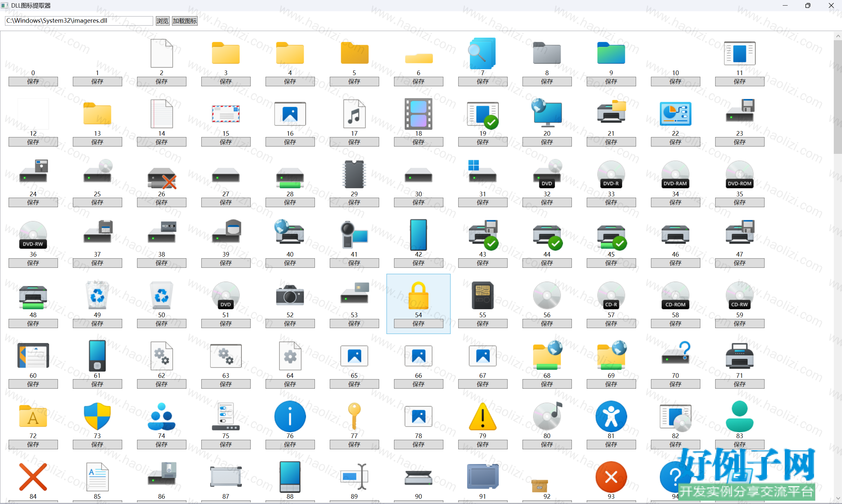Select the full recycle bin icon 49
Screen dimensions: 842x504
(97, 295)
